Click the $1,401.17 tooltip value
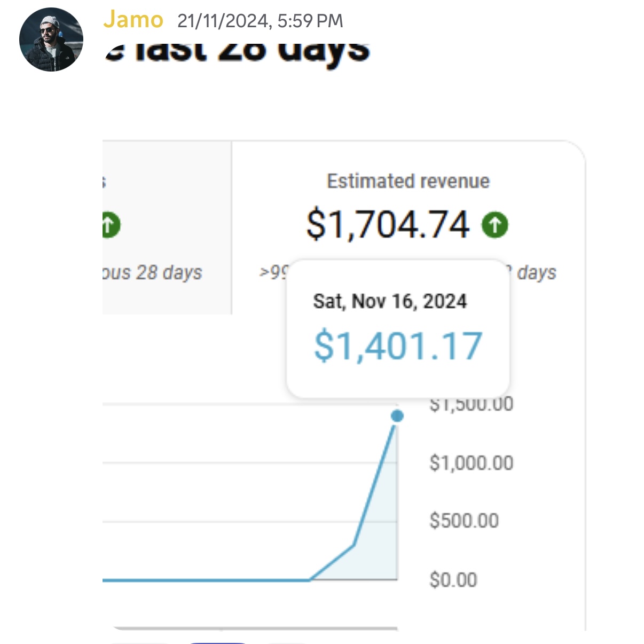Viewport: 644px width, 644px height. click(x=398, y=346)
